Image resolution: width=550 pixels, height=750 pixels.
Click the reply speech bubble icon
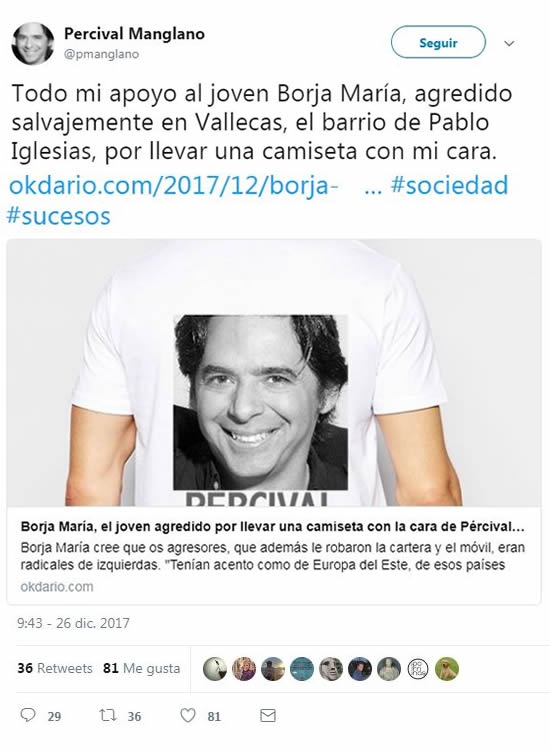tap(28, 715)
